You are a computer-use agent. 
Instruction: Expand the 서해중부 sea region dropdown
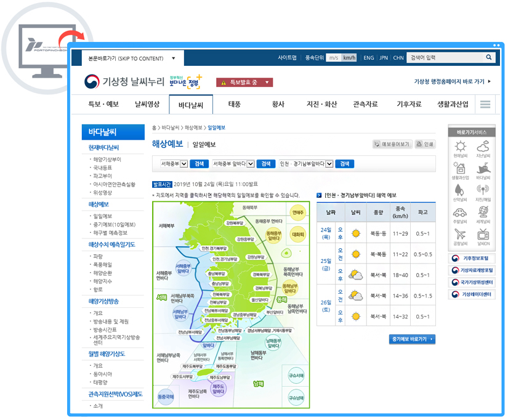pos(184,164)
